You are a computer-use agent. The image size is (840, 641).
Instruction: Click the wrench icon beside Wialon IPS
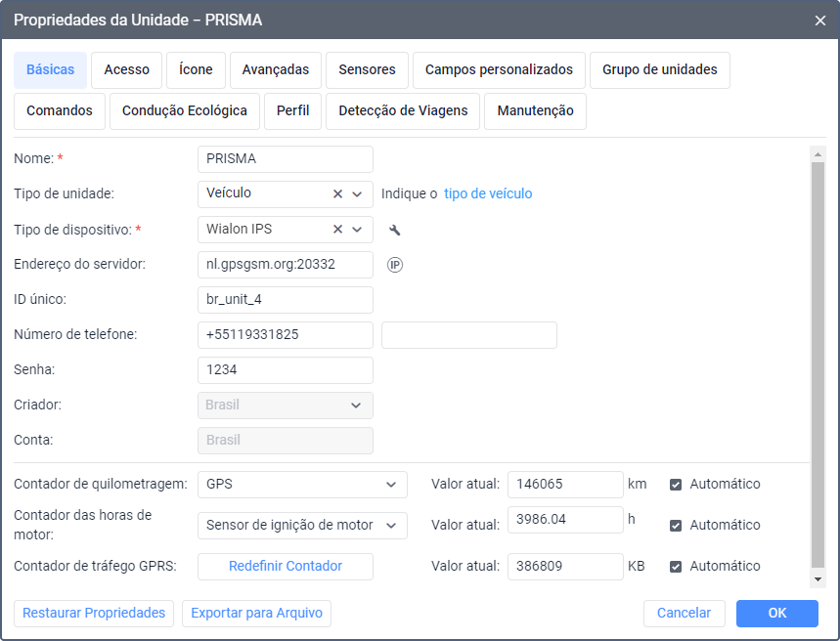click(x=395, y=230)
